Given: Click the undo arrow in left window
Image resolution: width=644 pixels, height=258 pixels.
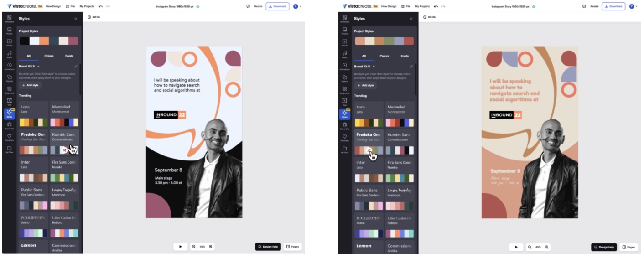Looking at the screenshot, I should coord(100,6).
